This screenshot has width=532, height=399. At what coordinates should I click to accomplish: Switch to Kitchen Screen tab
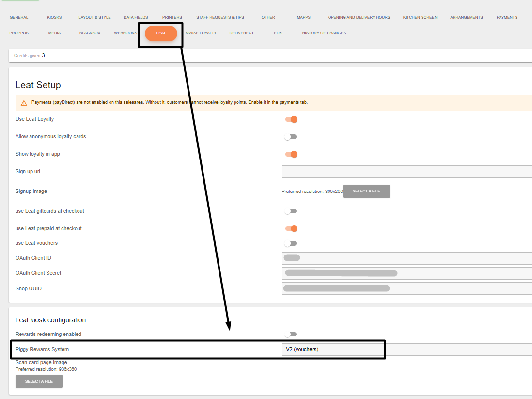(420, 17)
